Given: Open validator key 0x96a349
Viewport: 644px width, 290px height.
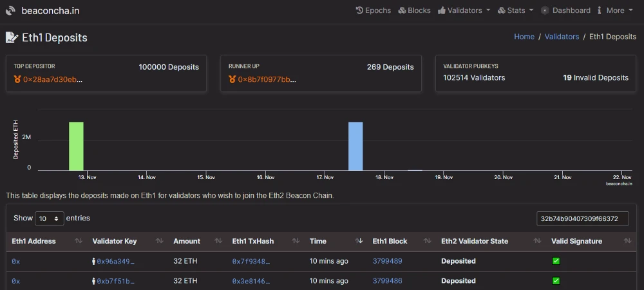Looking at the screenshot, I should (115, 261).
